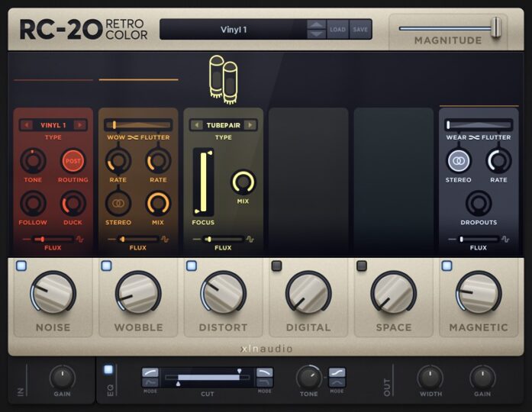This screenshot has width=532, height=412.
Task: Toggle the Noise module power button
Action: pyautogui.click(x=21, y=266)
